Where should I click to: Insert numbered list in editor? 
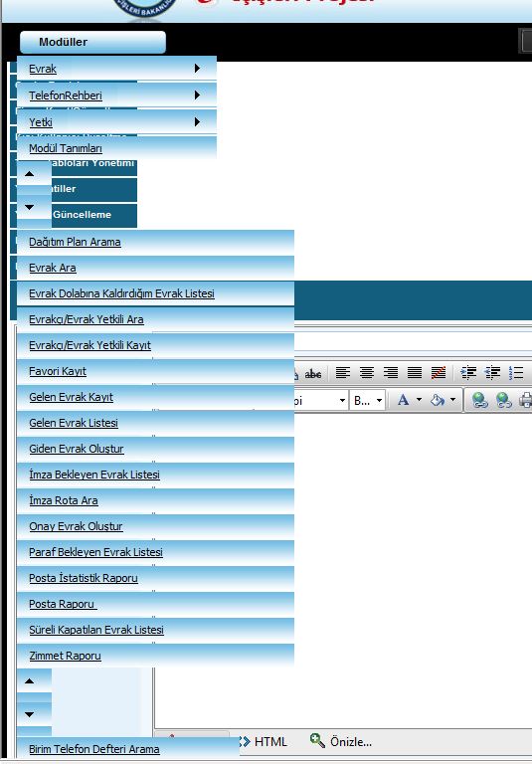tap(516, 373)
